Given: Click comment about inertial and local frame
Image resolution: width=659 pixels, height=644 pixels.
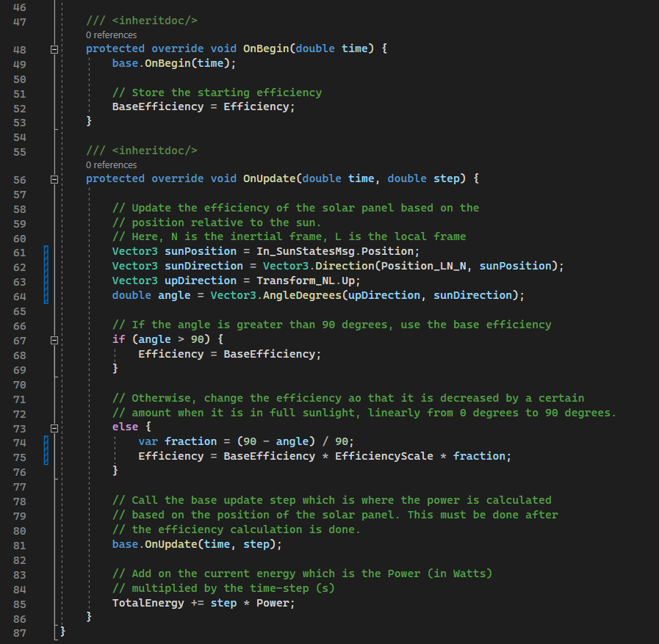Looking at the screenshot, I should [x=289, y=236].
